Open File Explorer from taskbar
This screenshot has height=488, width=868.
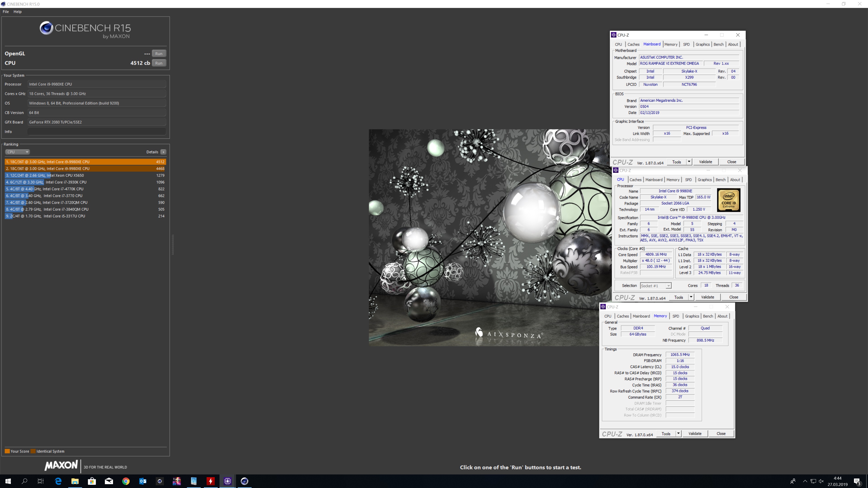coord(75,481)
